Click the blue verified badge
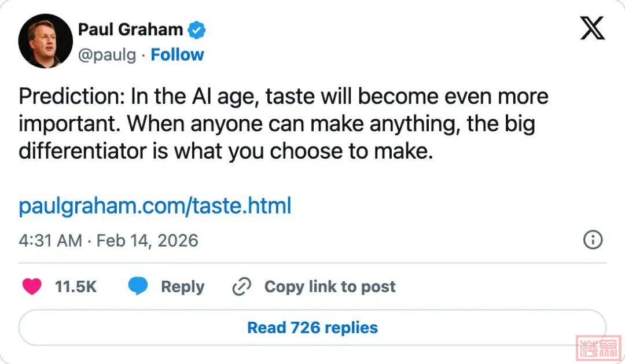Screen dimensions: 625x364 [x=197, y=29]
